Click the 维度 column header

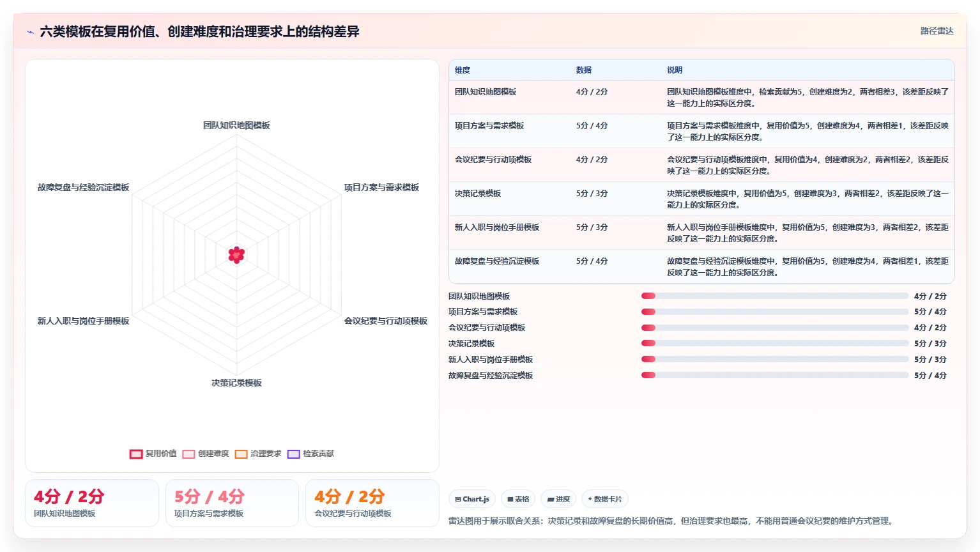(463, 70)
